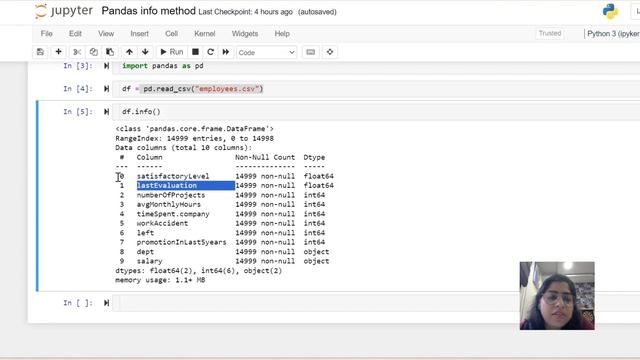The image size is (640, 360).
Task: Click the Trusted notebook indicator
Action: point(550,33)
